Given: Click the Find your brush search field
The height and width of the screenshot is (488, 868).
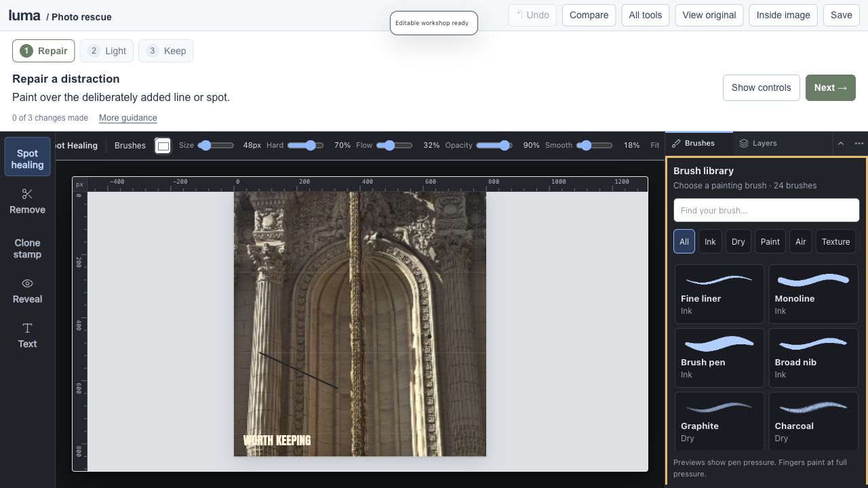Looking at the screenshot, I should click(766, 210).
